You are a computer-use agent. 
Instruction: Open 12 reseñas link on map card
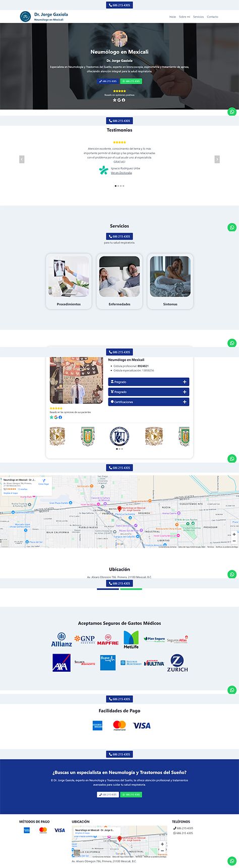point(23,489)
